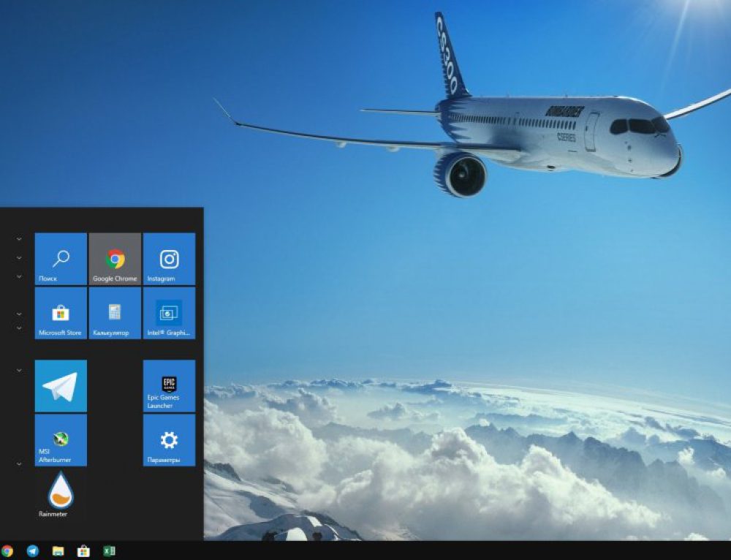Open Параметры (Settings) tile
Image resolution: width=731 pixels, height=560 pixels.
pyautogui.click(x=168, y=439)
